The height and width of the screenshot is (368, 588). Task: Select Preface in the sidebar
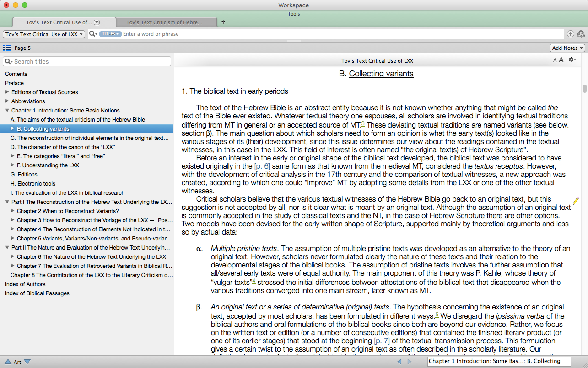(14, 83)
